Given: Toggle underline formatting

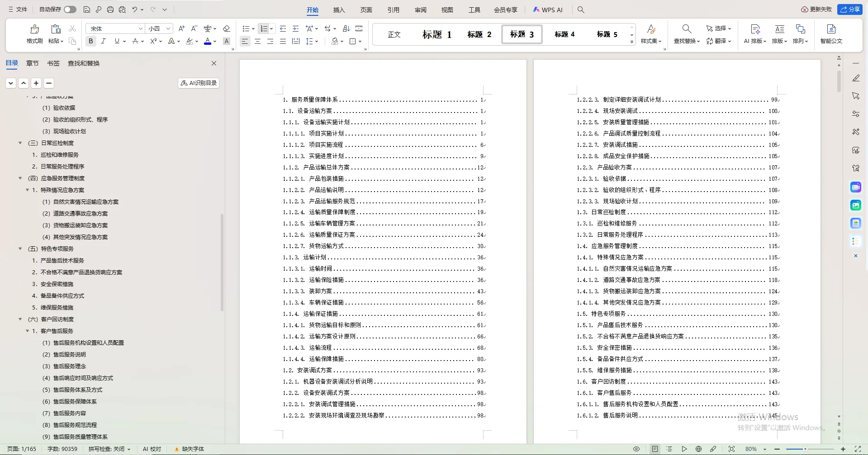Looking at the screenshot, I should 117,41.
